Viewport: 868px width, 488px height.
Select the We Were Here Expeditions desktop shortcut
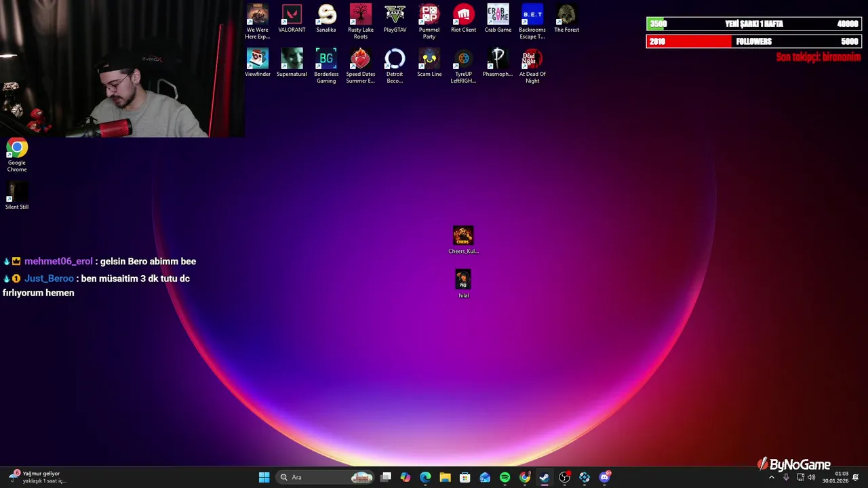coord(258,22)
